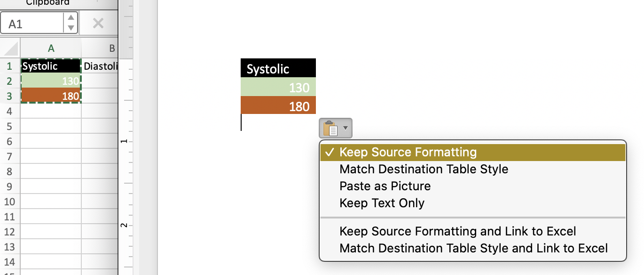The height and width of the screenshot is (275, 644).
Task: Click the orange cell with 180 in Excel
Action: point(51,96)
